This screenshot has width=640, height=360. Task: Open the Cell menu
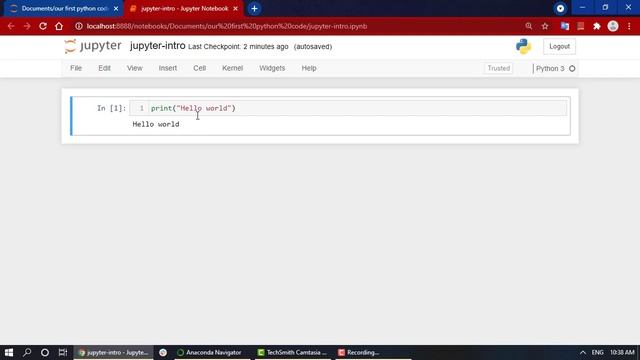tap(199, 68)
